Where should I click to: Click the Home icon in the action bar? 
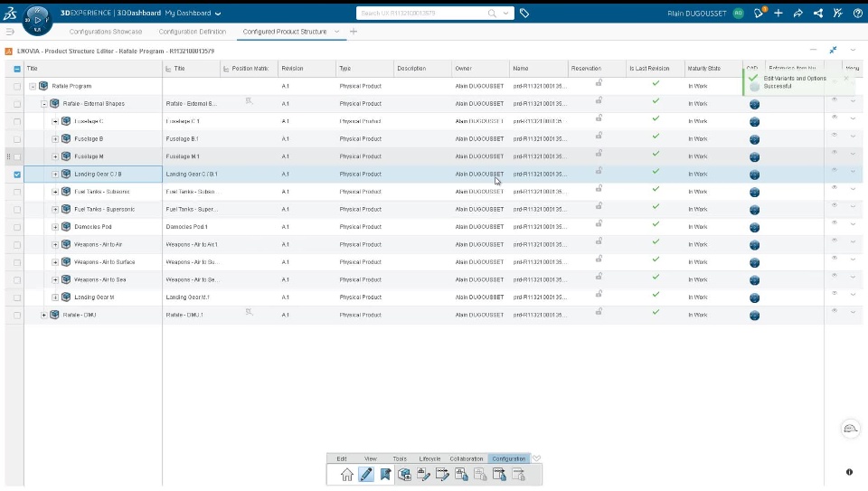pos(346,475)
